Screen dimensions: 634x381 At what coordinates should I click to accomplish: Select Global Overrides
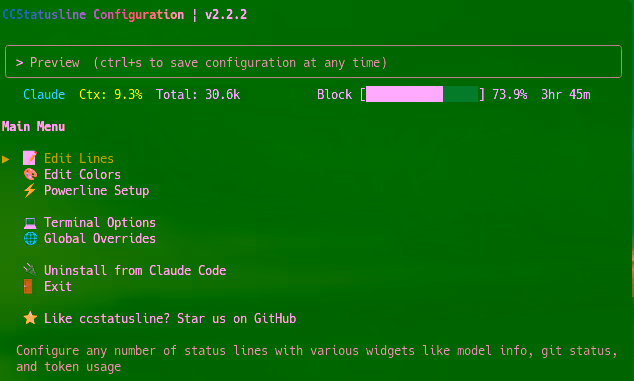pyautogui.click(x=100, y=239)
